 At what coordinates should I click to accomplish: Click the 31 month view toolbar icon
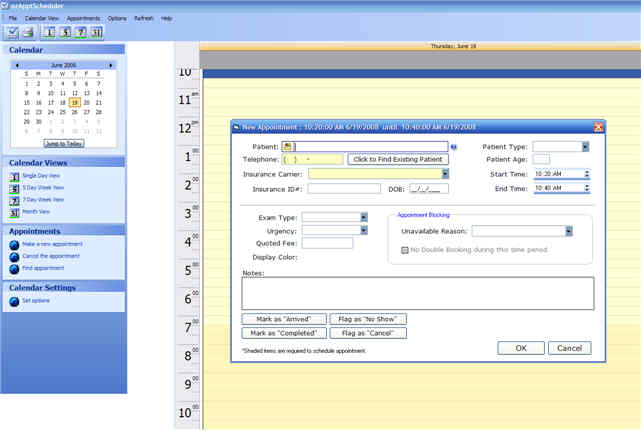pos(96,32)
